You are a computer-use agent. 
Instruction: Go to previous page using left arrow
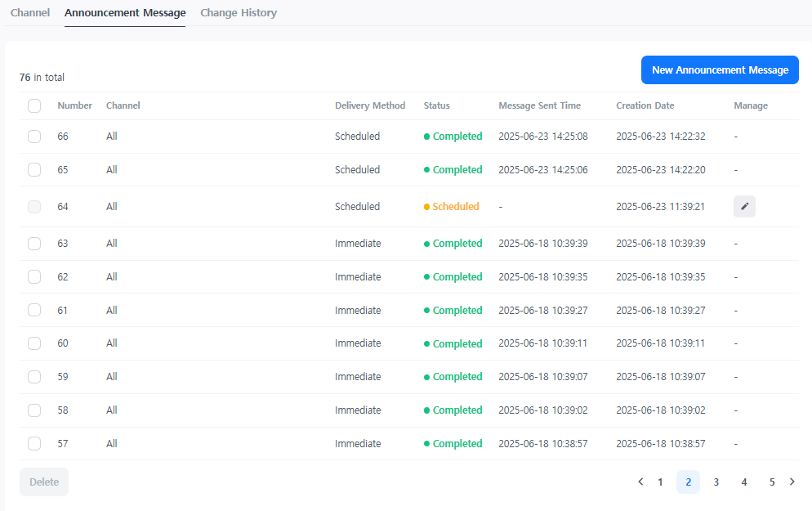(x=640, y=482)
